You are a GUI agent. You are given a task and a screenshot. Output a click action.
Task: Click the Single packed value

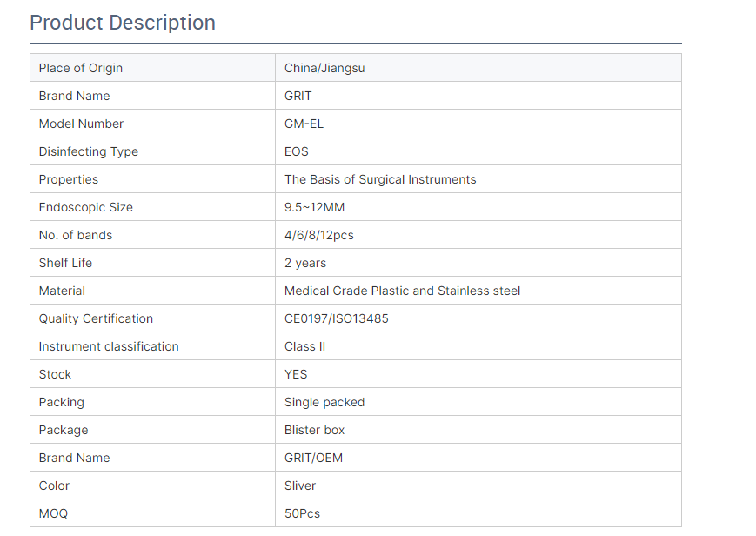pyautogui.click(x=324, y=402)
